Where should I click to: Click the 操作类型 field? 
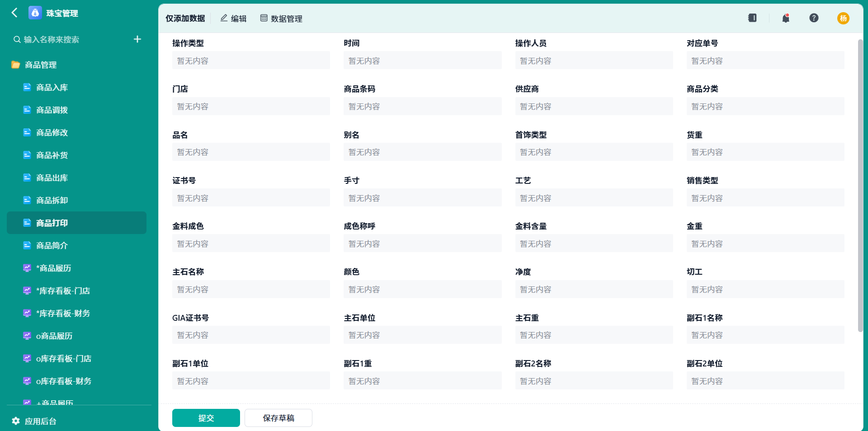[x=251, y=61]
